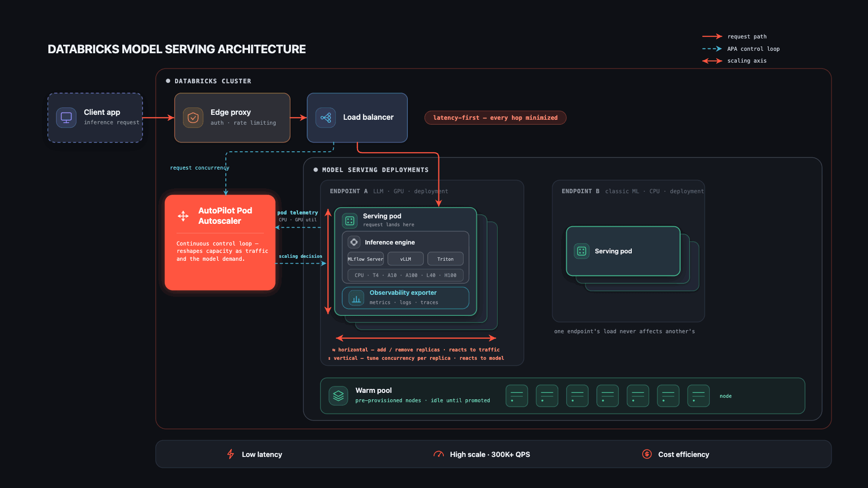Click the "inference request" subtitle
Viewport: 868px width, 488px height.
coord(111,122)
